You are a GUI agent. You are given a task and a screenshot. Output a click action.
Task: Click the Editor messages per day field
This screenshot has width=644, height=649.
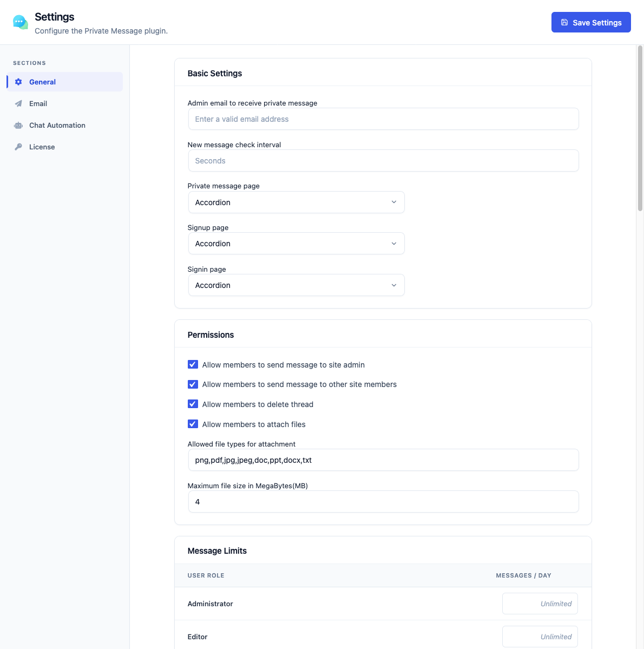(x=540, y=637)
